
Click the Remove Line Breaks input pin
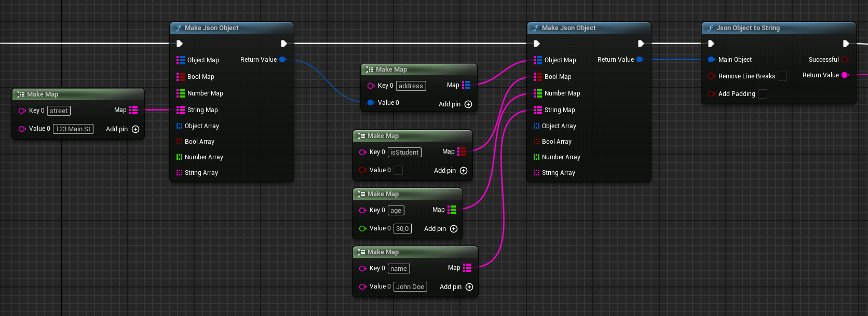712,76
